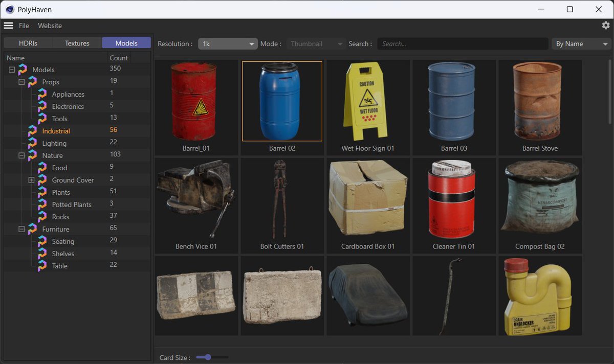Collapse the Props tree node
Screen dimensions: 614x364
pyautogui.click(x=21, y=82)
